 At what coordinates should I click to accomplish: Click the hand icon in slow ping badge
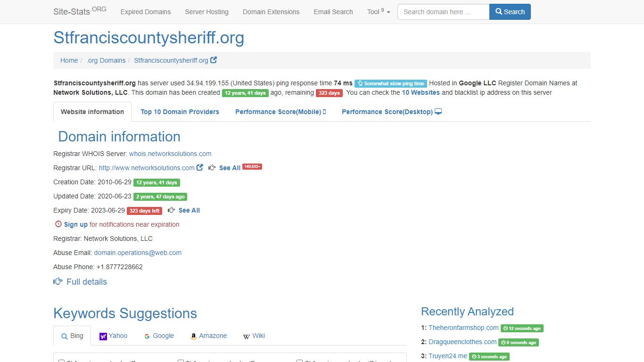click(x=360, y=83)
